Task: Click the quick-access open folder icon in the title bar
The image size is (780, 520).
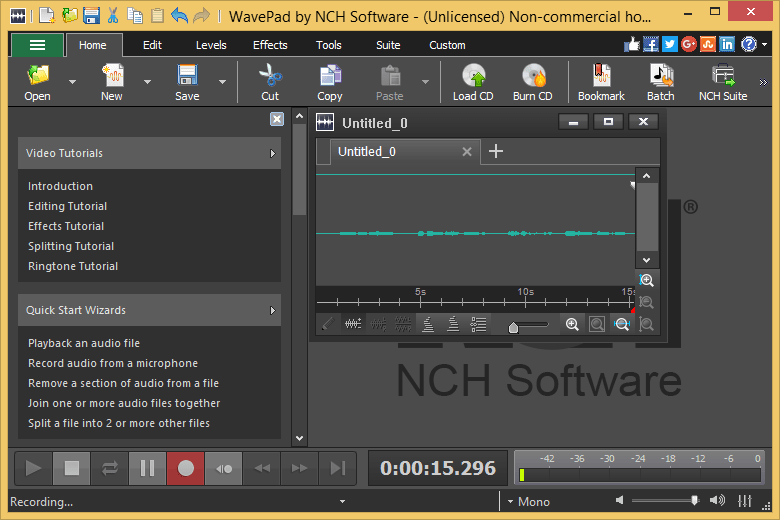Action: 70,16
